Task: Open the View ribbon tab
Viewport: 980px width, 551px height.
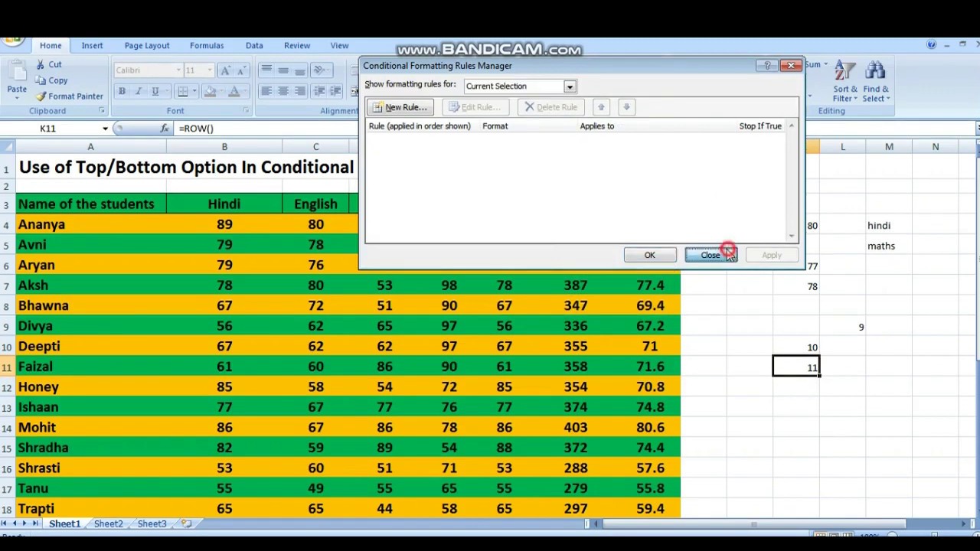Action: 339,46
